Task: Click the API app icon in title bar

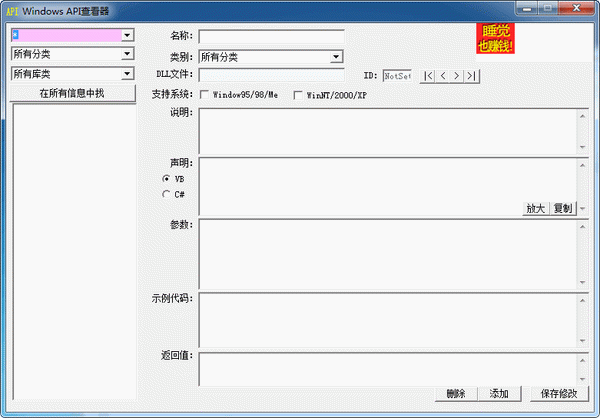Action: (12, 11)
